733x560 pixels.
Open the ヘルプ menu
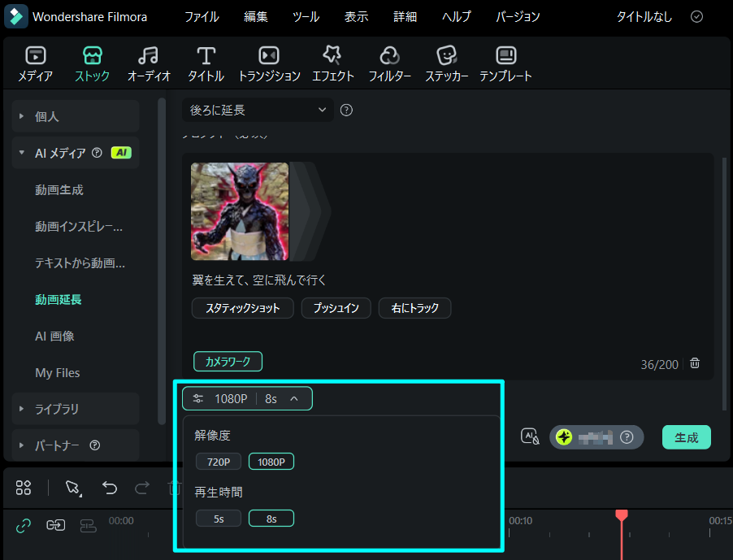456,15
